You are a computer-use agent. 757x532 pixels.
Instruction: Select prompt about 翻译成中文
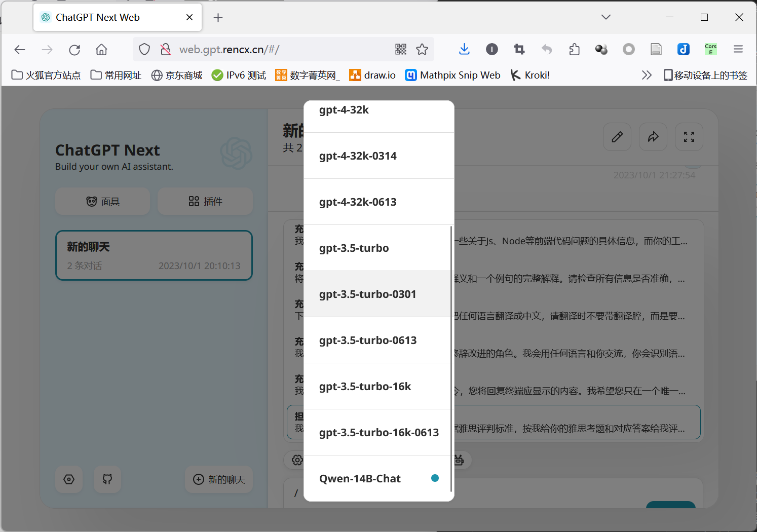(493, 311)
